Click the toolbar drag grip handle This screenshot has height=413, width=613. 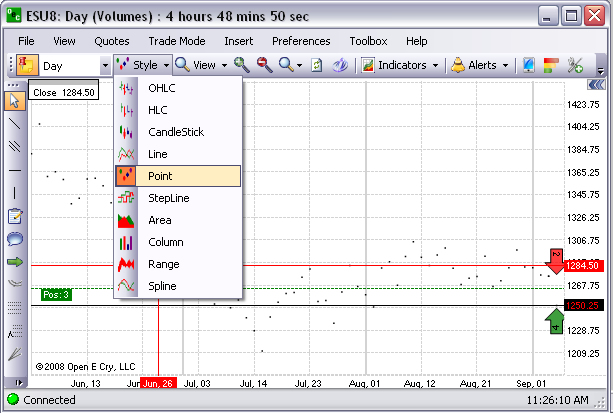(11, 65)
